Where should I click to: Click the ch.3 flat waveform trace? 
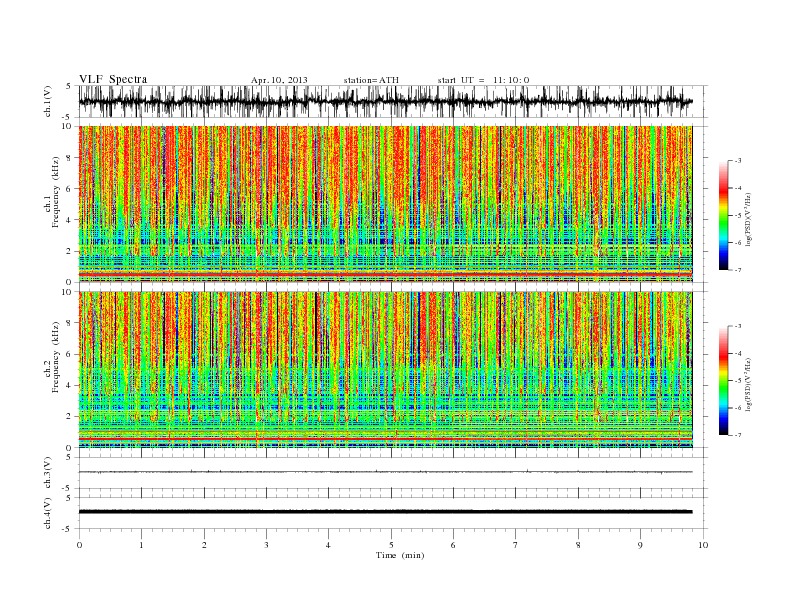(x=385, y=472)
